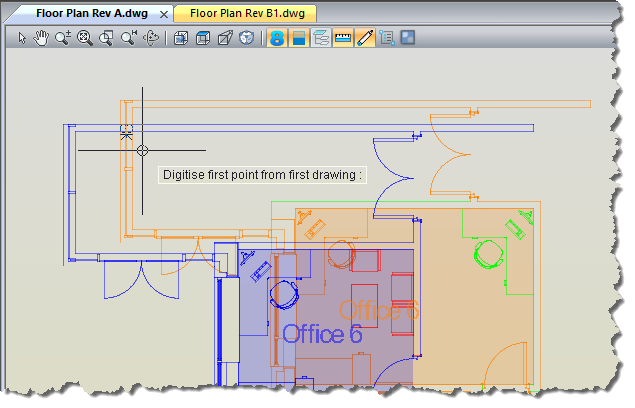This screenshot has width=635, height=408.
Task: Switch to the front face cube view
Action: 181,38
